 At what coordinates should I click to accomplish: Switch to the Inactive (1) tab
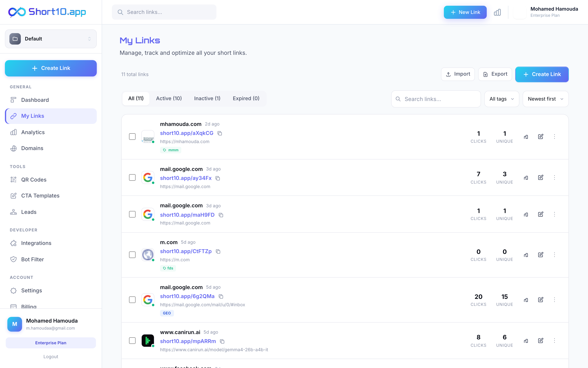coord(207,98)
